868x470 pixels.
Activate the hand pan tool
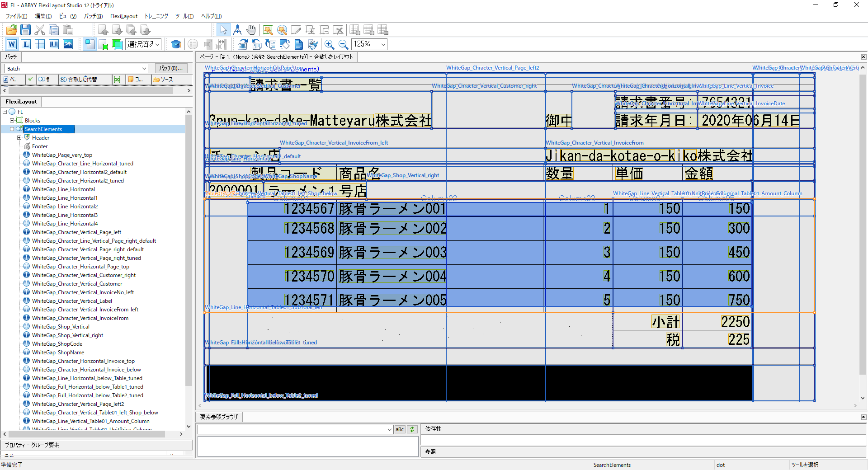pos(251,30)
